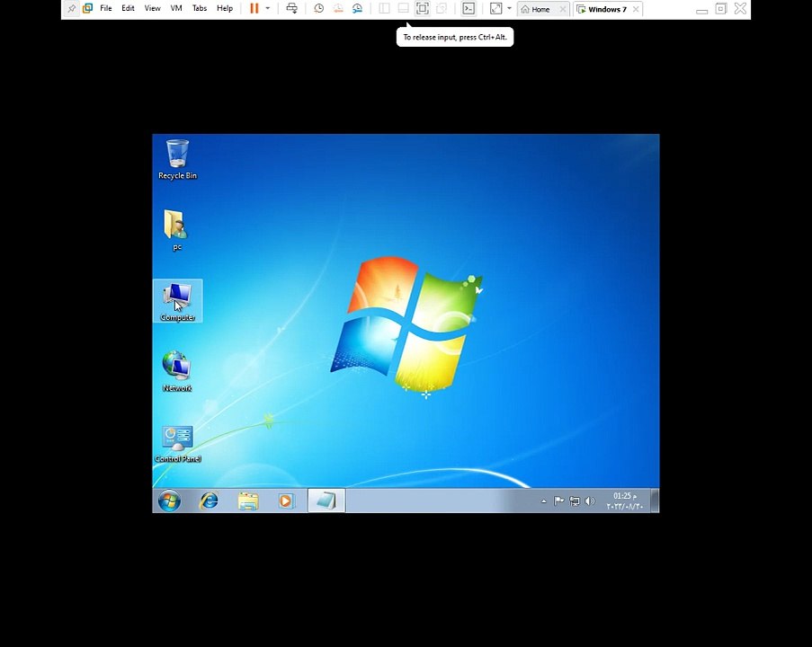Image resolution: width=812 pixels, height=647 pixels.
Task: Open the Edit menu
Action: [128, 8]
